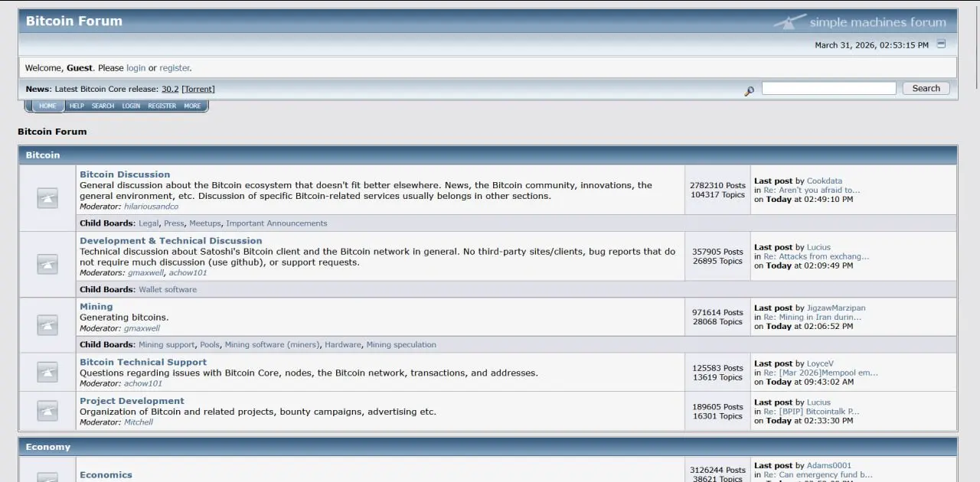The width and height of the screenshot is (980, 482).
Task: Open last post 'Re: Attacks from exchang…'
Action: [816, 256]
